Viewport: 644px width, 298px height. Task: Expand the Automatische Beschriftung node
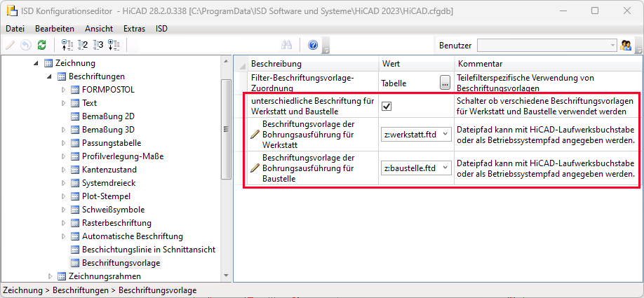pos(63,236)
